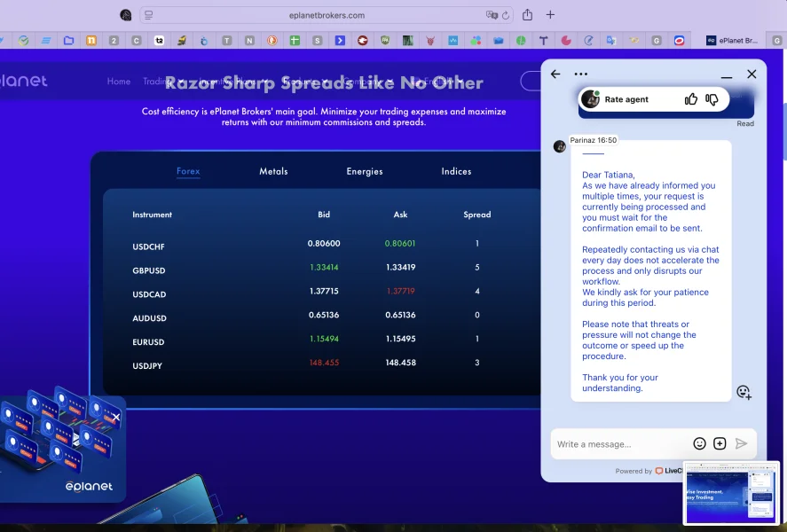This screenshot has width=787, height=532.
Task: Click the eplanetbrokers.com address bar
Action: point(327,15)
